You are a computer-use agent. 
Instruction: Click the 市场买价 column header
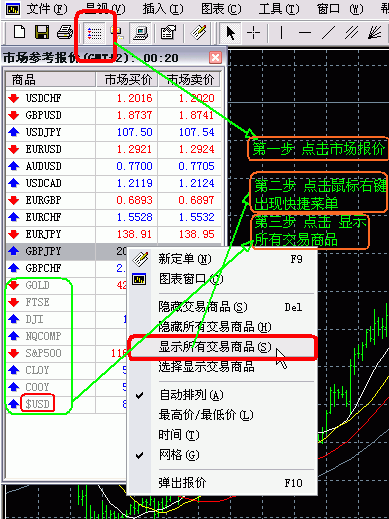coord(127,80)
